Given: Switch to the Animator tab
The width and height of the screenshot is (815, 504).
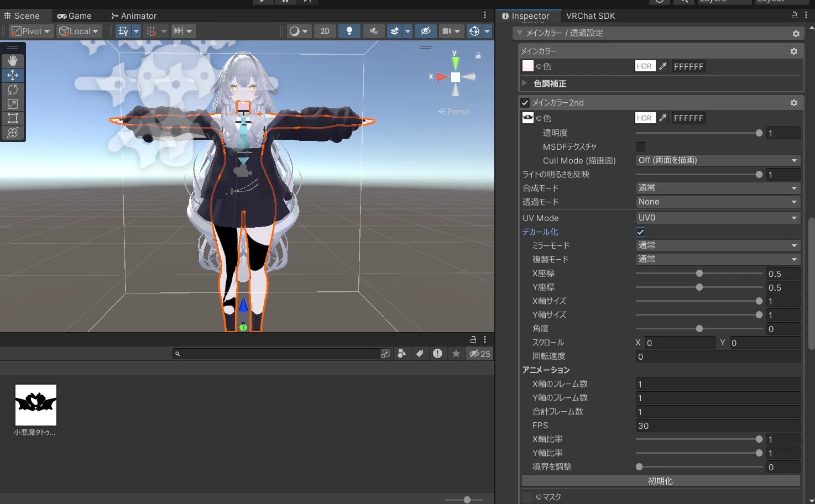Looking at the screenshot, I should pyautogui.click(x=134, y=15).
